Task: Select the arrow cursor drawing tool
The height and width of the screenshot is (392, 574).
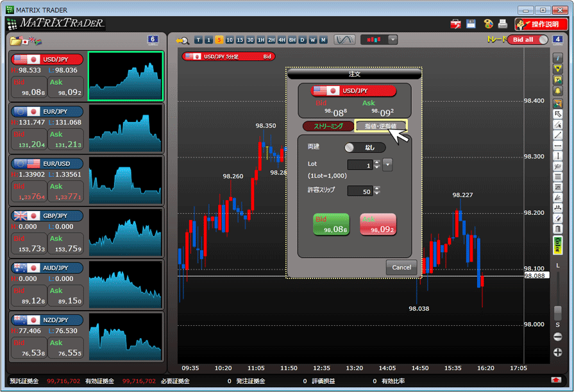Action: coord(557,114)
